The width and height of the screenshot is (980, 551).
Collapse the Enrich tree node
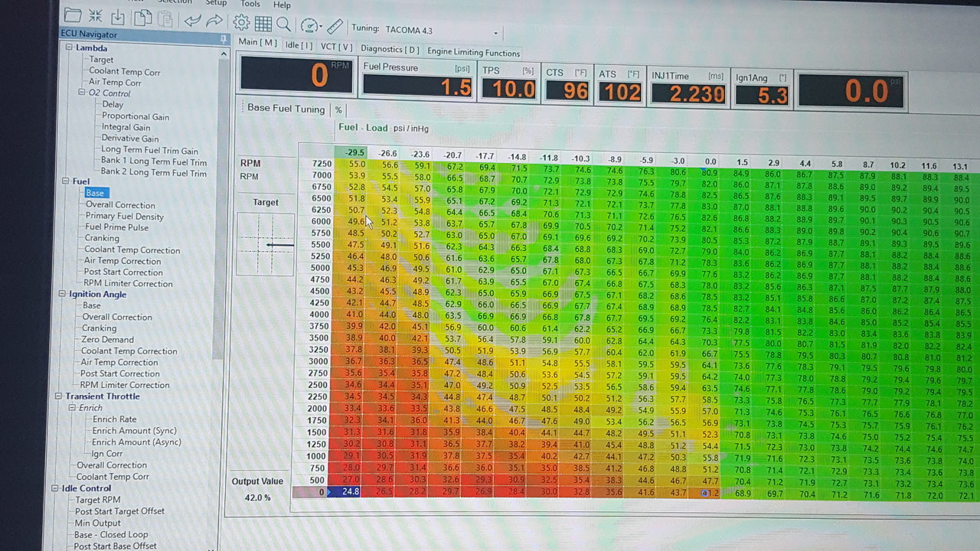(x=73, y=408)
